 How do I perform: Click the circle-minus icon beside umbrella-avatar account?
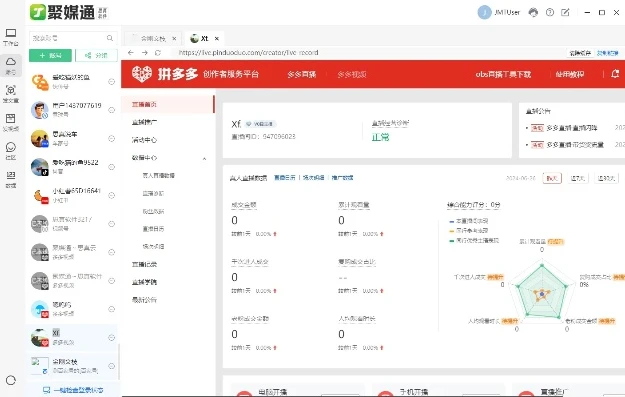[x=112, y=309]
